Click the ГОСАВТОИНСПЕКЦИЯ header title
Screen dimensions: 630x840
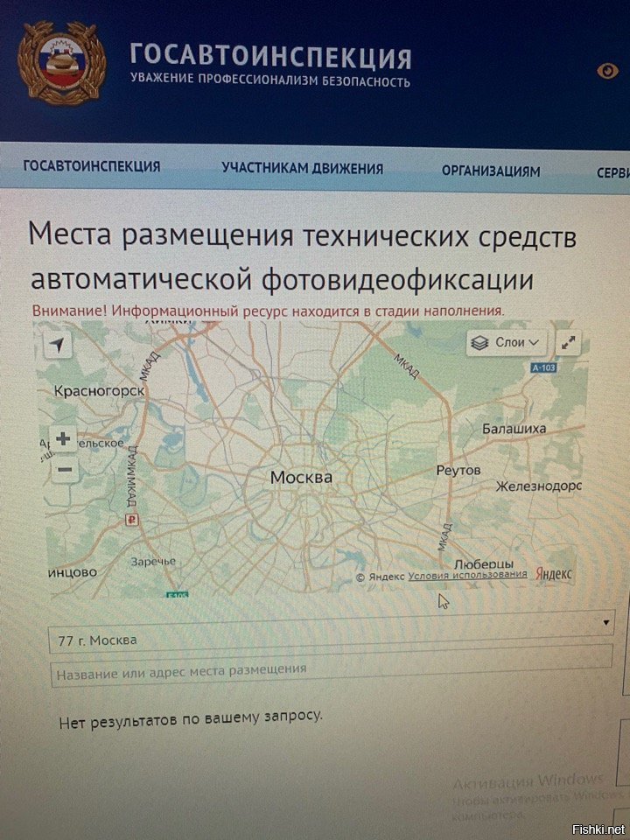point(270,57)
